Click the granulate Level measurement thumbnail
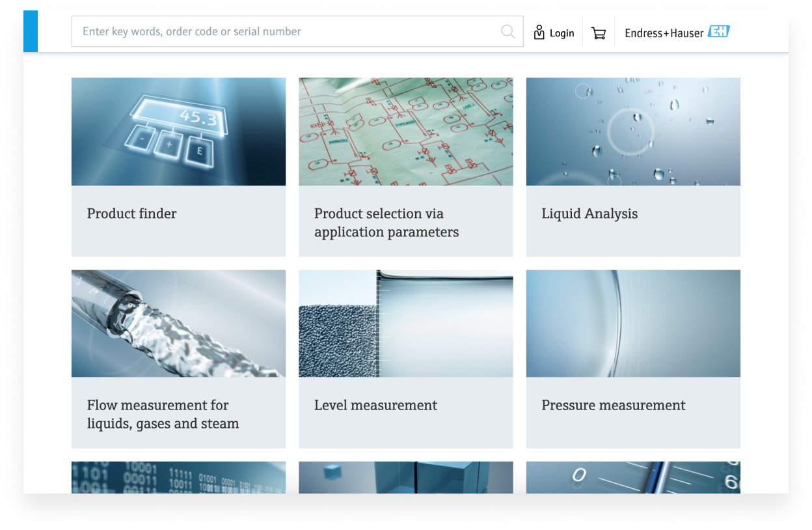Screen dimensions: 812x530 pyautogui.click(x=405, y=323)
